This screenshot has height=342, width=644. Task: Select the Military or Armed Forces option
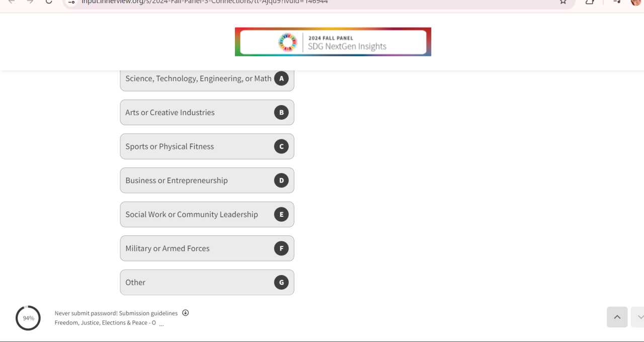point(207,248)
